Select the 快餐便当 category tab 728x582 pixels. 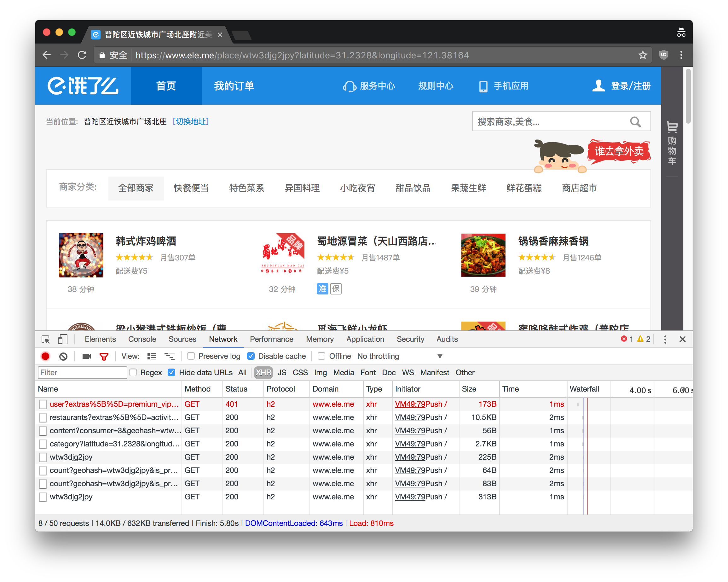tap(191, 188)
